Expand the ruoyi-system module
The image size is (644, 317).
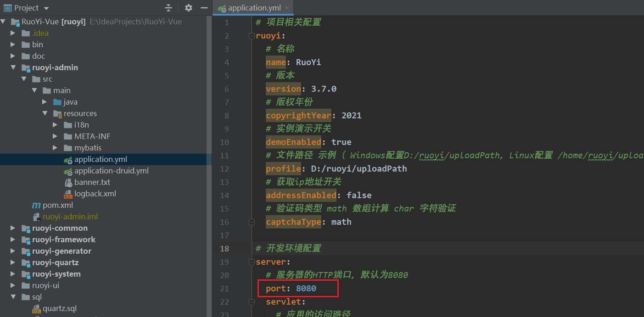(x=13, y=274)
